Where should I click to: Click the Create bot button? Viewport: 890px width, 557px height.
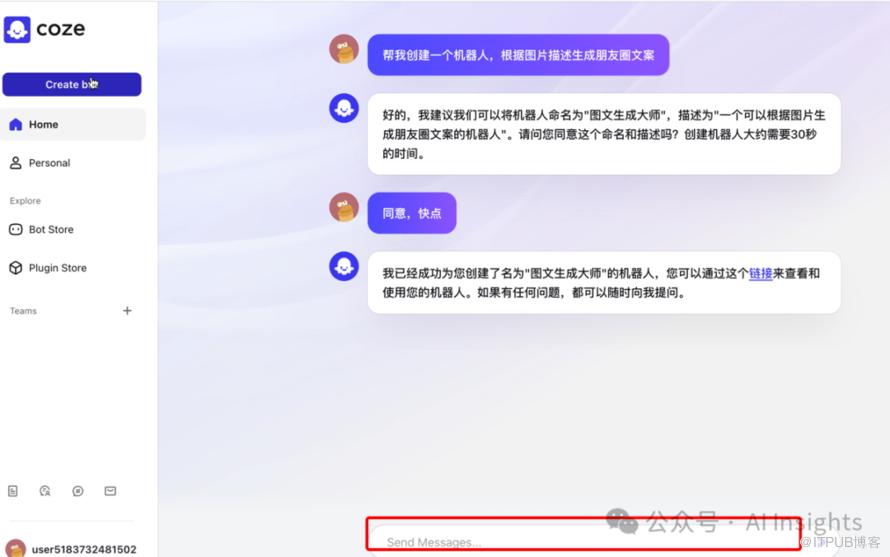point(72,85)
